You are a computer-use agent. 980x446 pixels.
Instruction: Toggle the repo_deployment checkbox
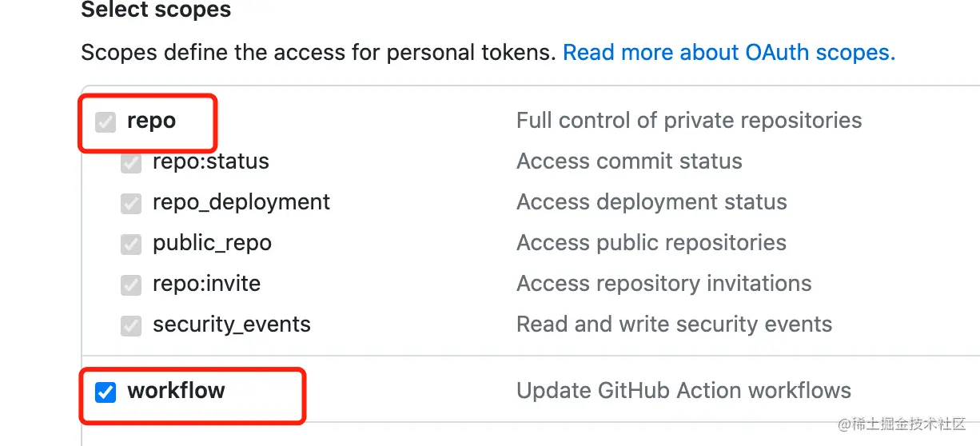[130, 204]
